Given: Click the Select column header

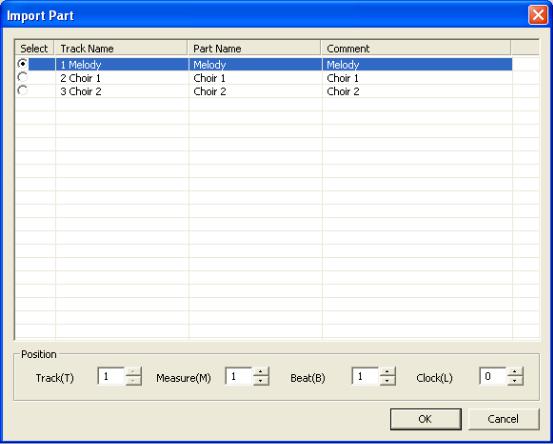Looking at the screenshot, I should coord(34,48).
